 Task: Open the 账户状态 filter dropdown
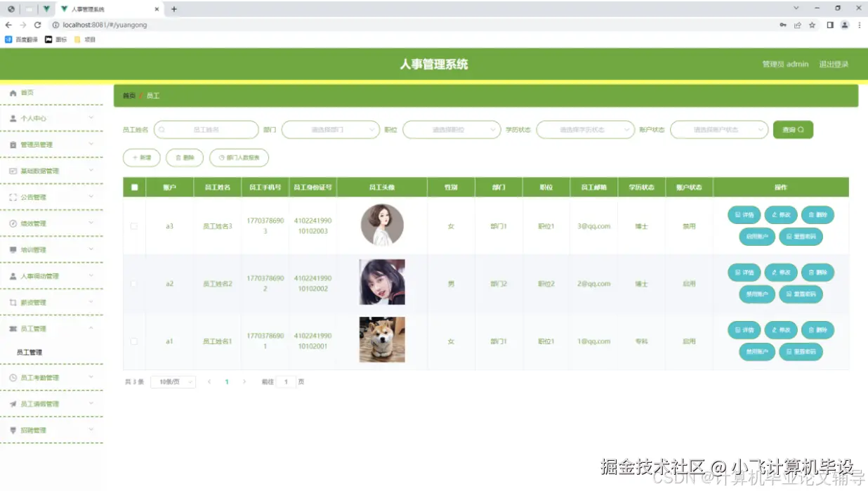[719, 130]
